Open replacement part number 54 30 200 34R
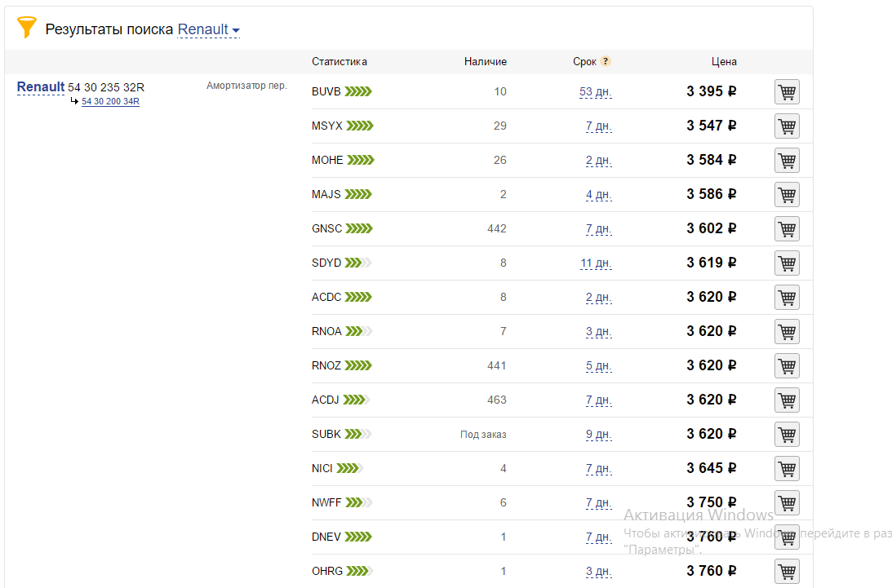Image resolution: width=892 pixels, height=588 pixels. (110, 101)
